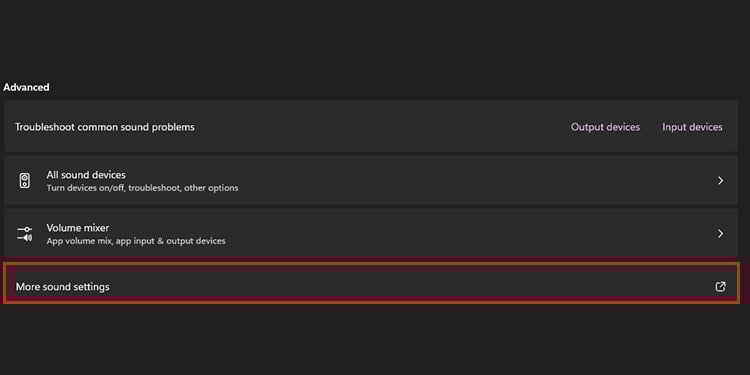The width and height of the screenshot is (750, 375).
Task: Open the Input devices troubleshooter link
Action: (692, 127)
